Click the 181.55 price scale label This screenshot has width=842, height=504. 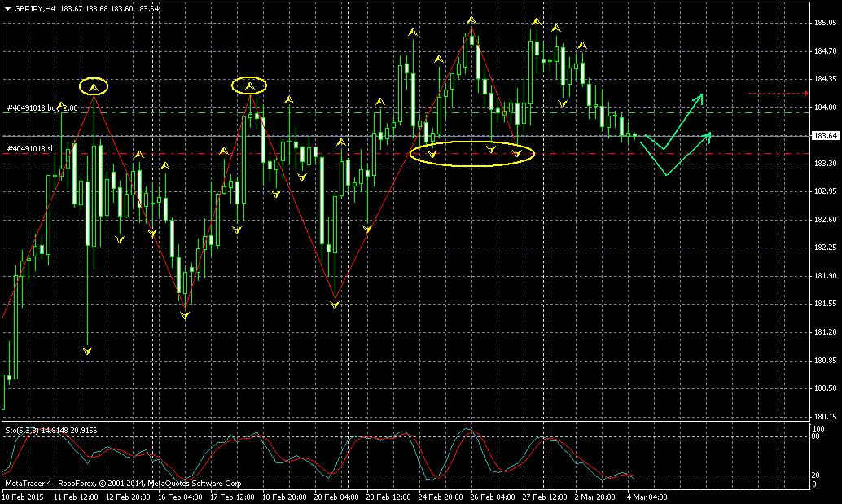[x=826, y=304]
